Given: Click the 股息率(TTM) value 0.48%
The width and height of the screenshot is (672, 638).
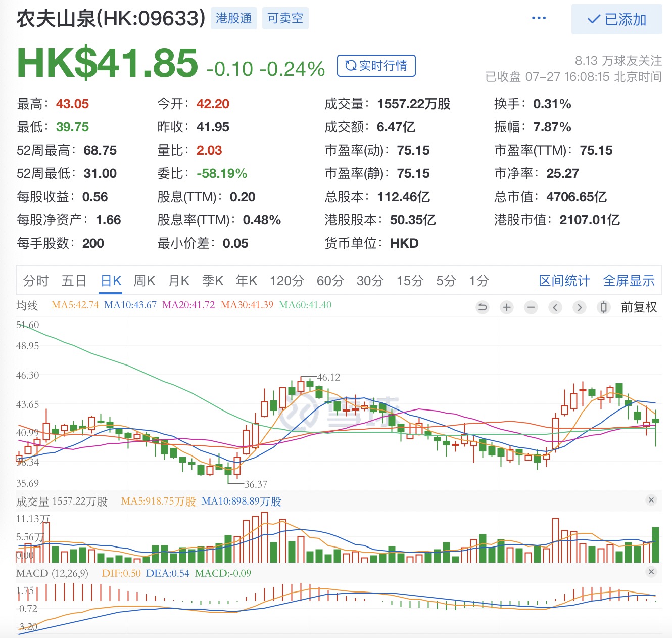Looking at the screenshot, I should point(262,220).
